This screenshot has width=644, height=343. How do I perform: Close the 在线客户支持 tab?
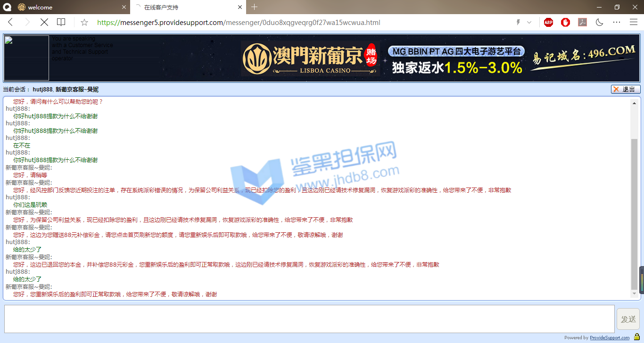click(x=240, y=7)
